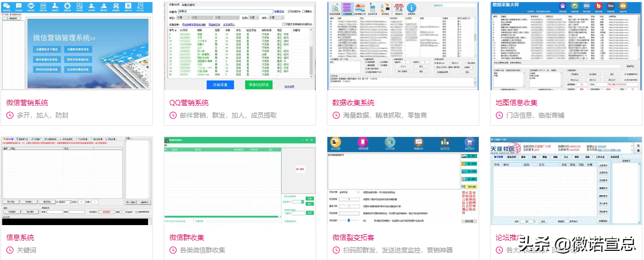This screenshot has height=260, width=644.
Task: Click the clock icon beside 邮件营销,群发,加人,成员提取
Action: coord(173,115)
